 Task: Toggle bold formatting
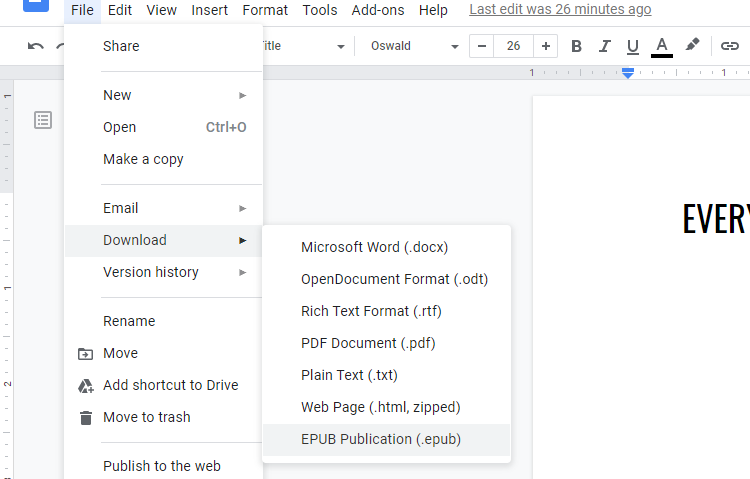pos(576,46)
